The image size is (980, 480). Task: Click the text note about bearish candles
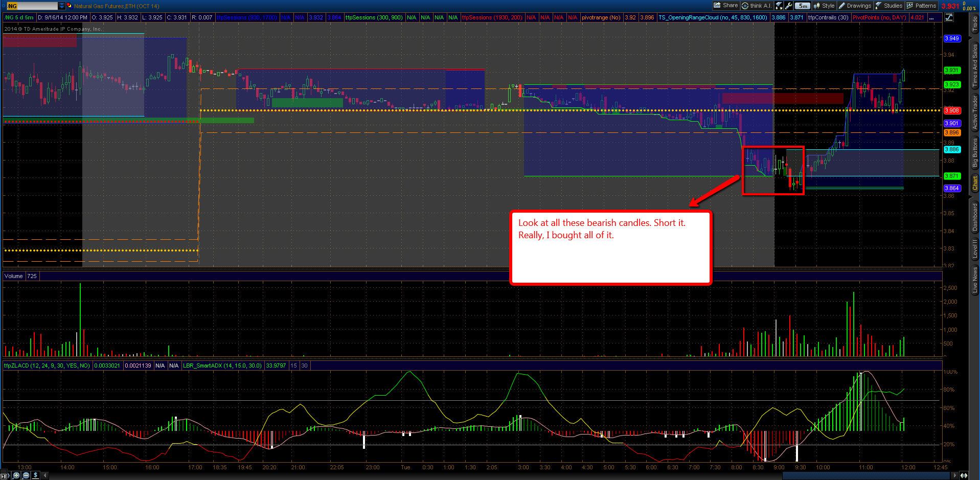(x=611, y=247)
